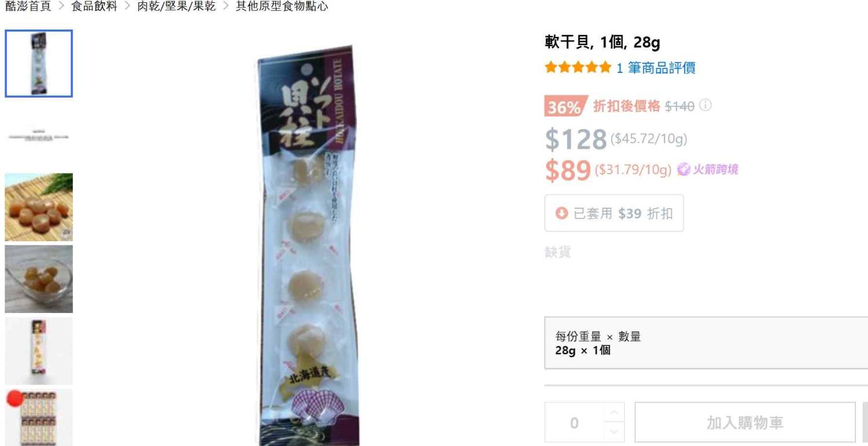Open the 1 筆商品評價 reviews link
The image size is (868, 446).
coord(656,68)
